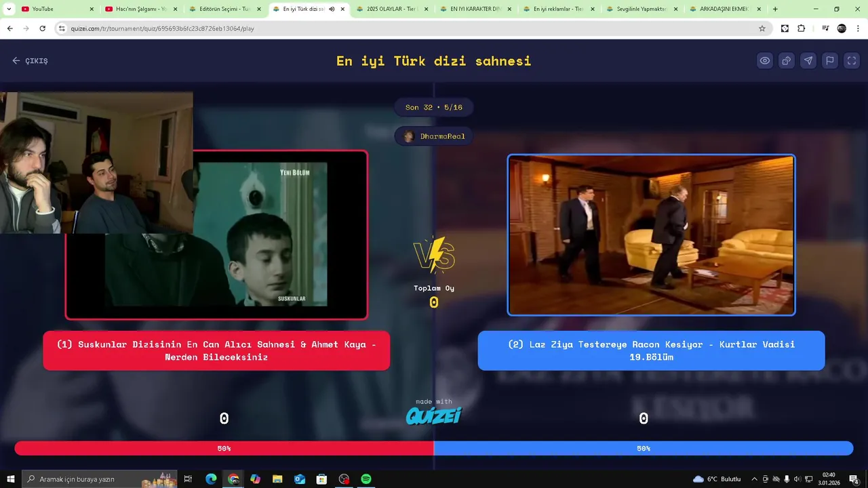Click the address bar URL
Image resolution: width=868 pixels, height=488 pixels.
163,28
